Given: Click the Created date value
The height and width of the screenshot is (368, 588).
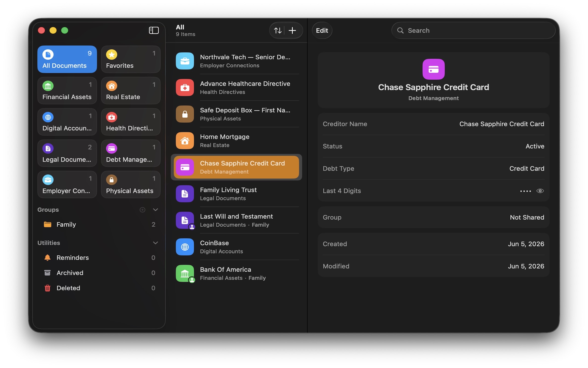Looking at the screenshot, I should (526, 244).
